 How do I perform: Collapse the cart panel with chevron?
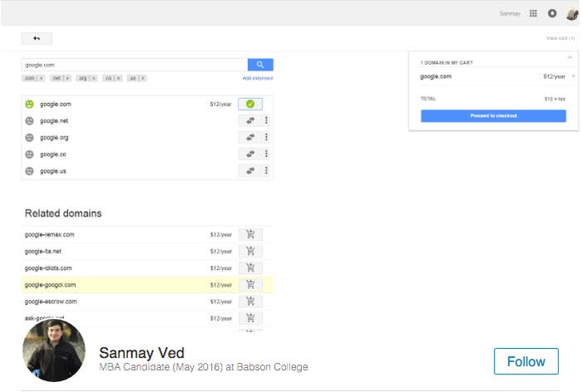click(570, 57)
